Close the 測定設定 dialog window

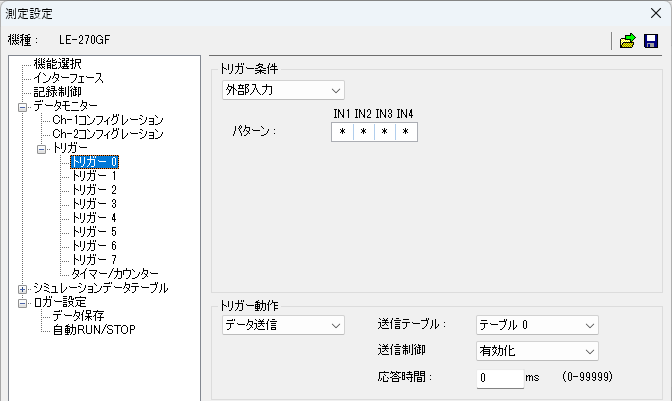[x=655, y=13]
